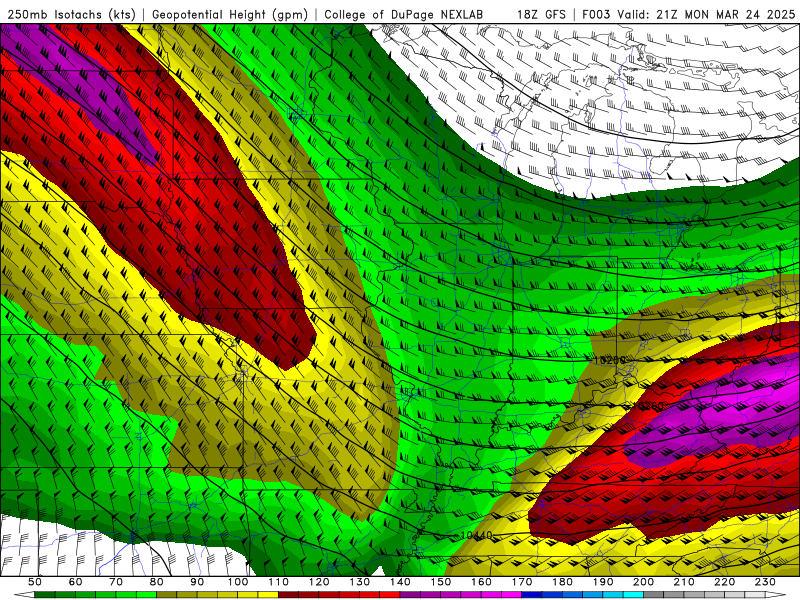Click the 220 kt value on the color scale
The image size is (800, 600).
tap(724, 582)
